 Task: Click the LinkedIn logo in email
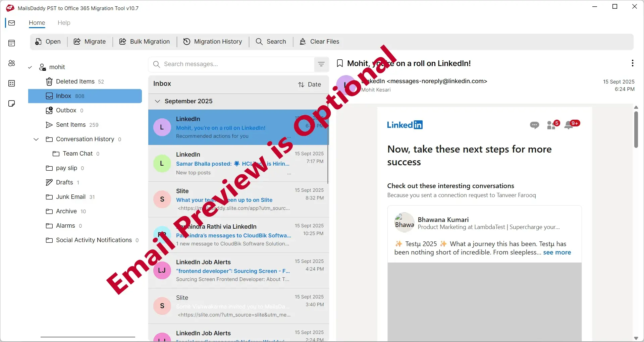coord(405,125)
